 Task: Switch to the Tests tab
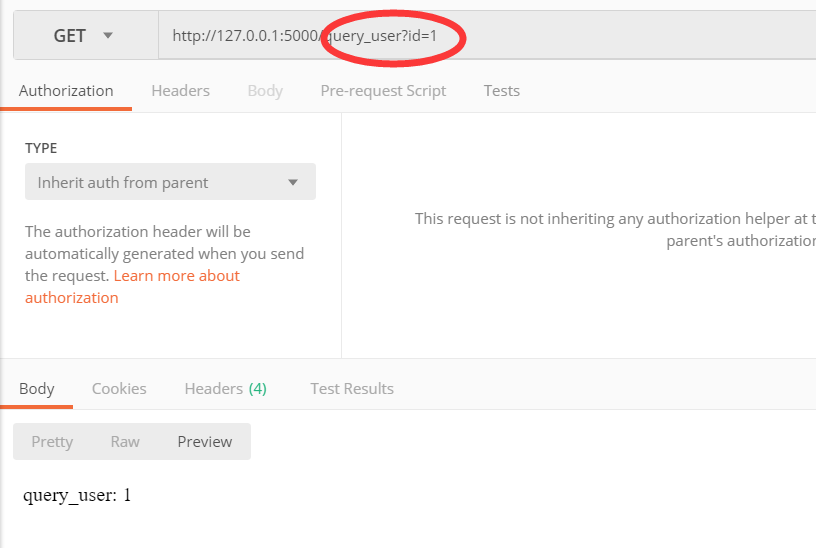point(501,91)
